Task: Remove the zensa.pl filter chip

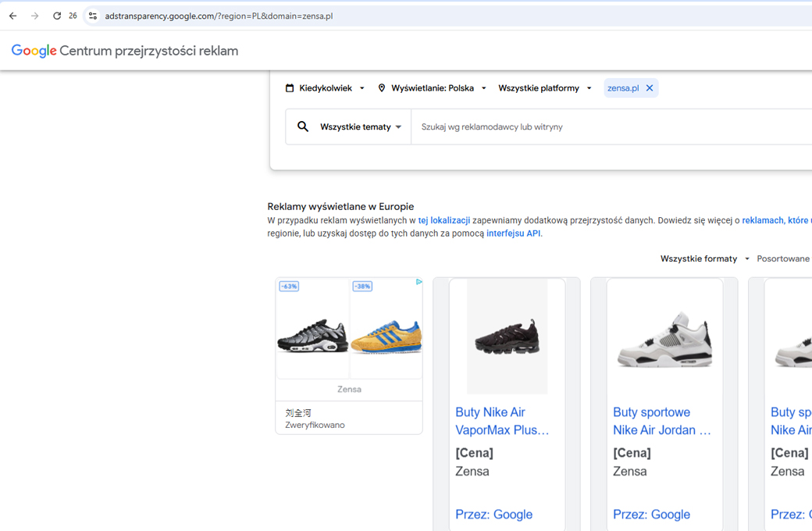Action: (x=650, y=88)
